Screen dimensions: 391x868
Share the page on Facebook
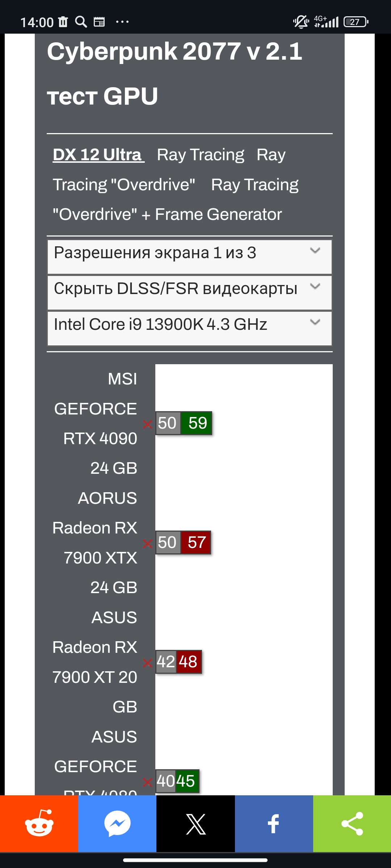(x=274, y=824)
